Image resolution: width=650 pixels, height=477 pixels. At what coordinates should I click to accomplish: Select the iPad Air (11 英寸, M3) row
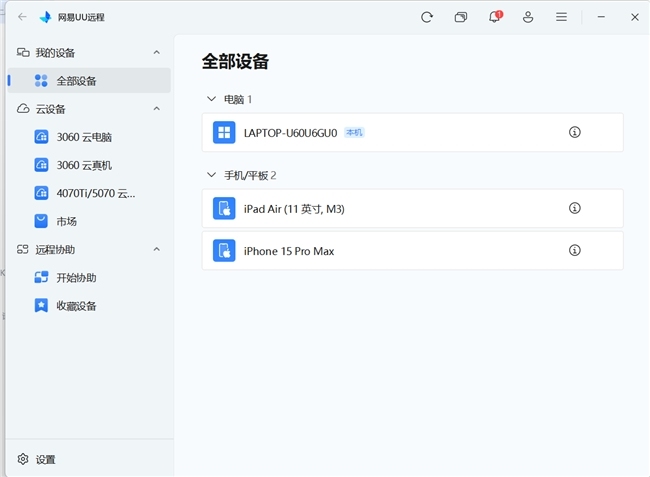tap(412, 208)
